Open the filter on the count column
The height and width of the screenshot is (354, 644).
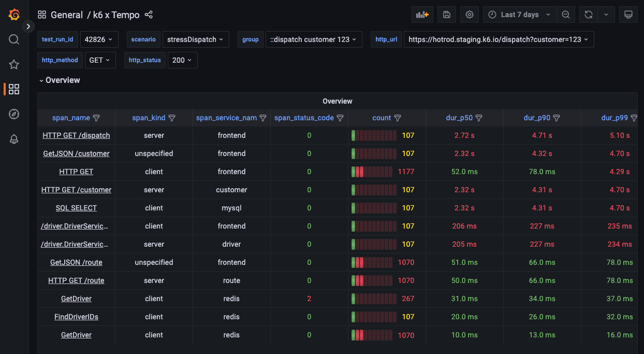pos(398,118)
